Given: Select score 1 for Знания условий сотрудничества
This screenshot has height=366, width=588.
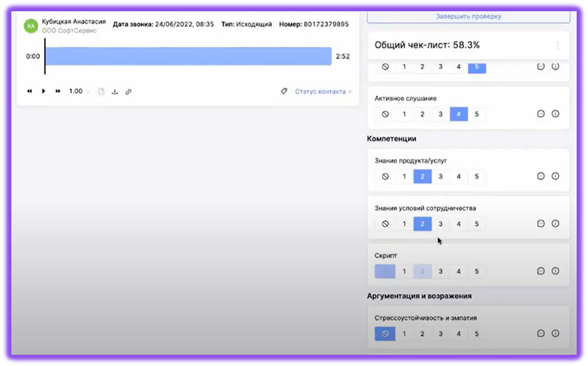Looking at the screenshot, I should [x=404, y=224].
